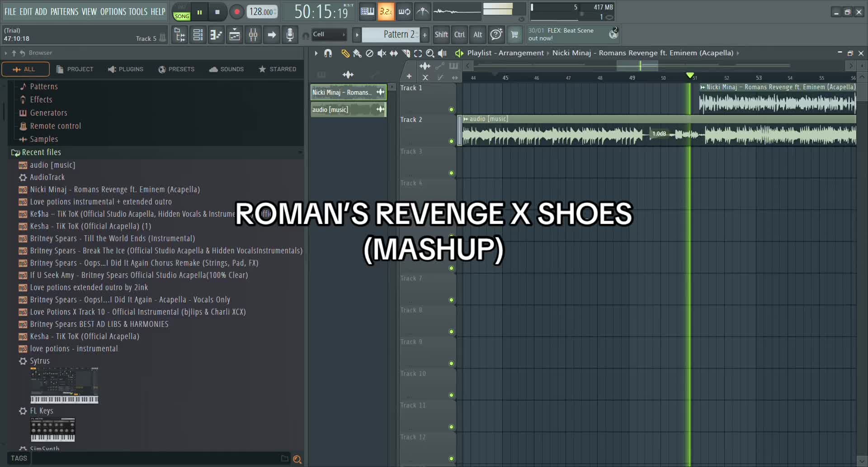Toggle Song mode switch
The width and height of the screenshot is (868, 467).
(x=182, y=12)
